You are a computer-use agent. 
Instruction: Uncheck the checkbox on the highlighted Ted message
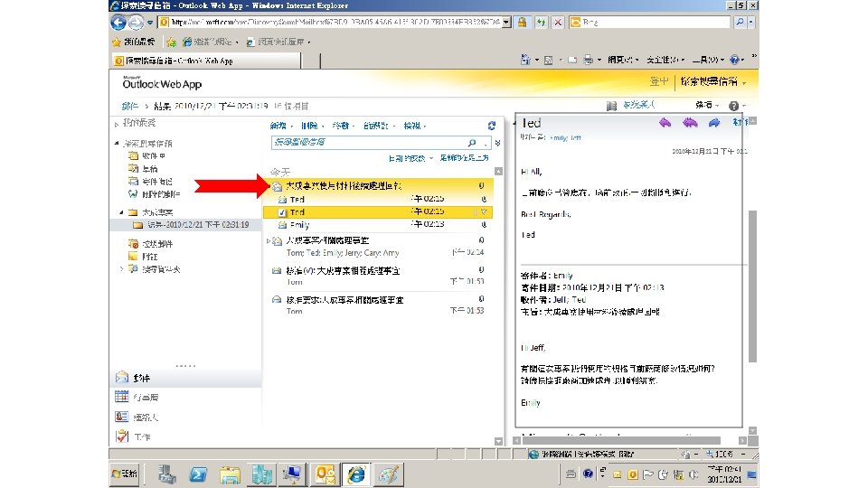(x=282, y=212)
